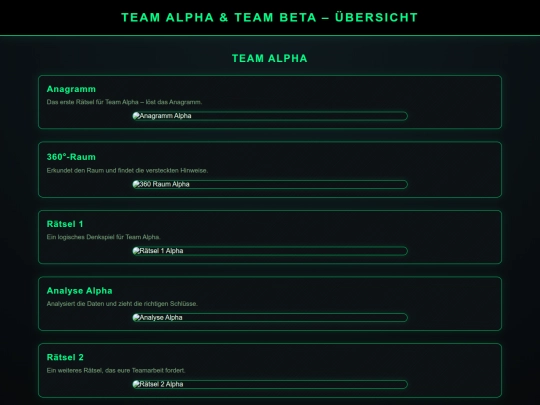Viewport: 540px width, 405px height.
Task: Click the Analyse Alpha card heading
Action: point(80,291)
